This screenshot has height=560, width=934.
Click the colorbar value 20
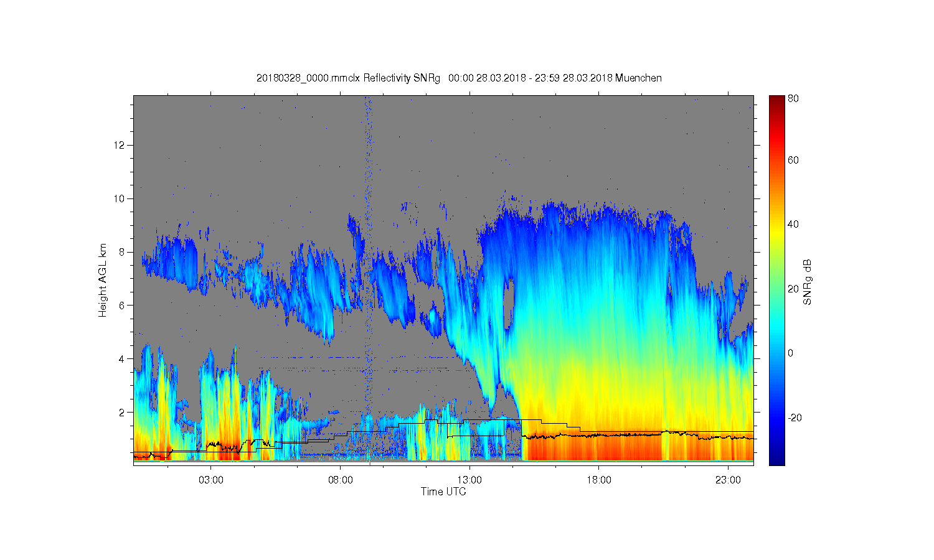pos(793,289)
